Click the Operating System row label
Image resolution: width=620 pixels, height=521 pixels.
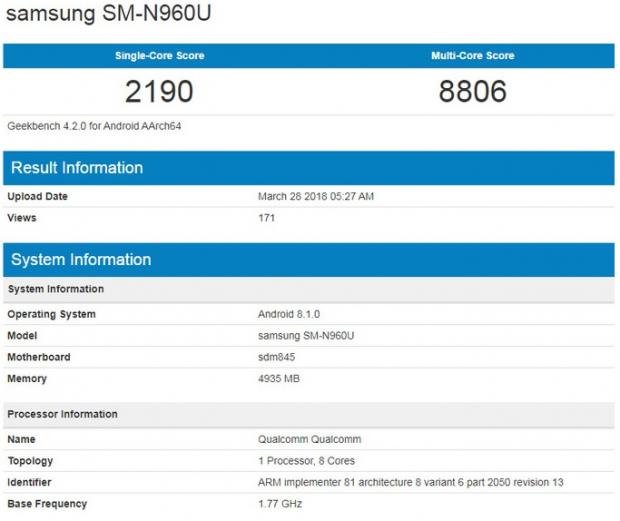(52, 314)
